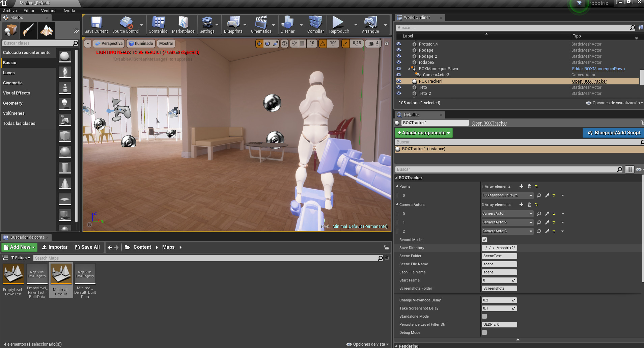This screenshot has height=348, width=644.
Task: Toggle rotate gizmo in viewport toolbar
Action: [268, 44]
